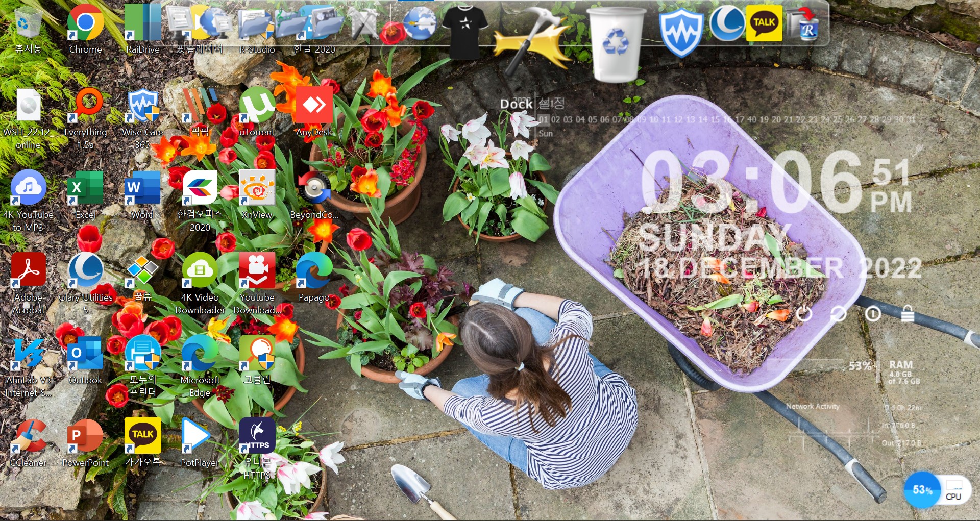Open the yellow KakaoTalk icon in the dock
The image size is (980, 521).
pos(764,23)
